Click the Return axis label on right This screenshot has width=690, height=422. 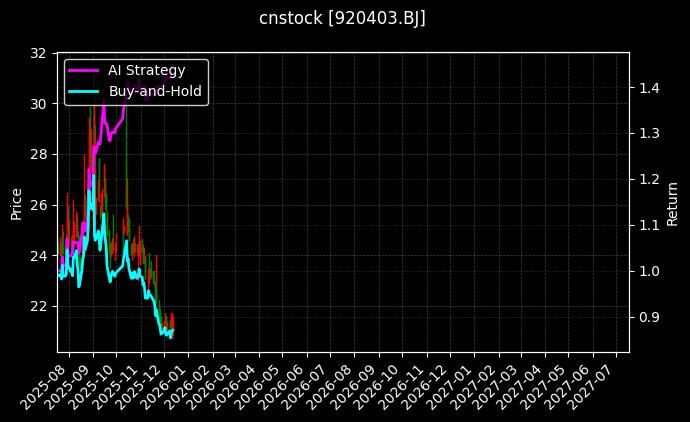(673, 203)
